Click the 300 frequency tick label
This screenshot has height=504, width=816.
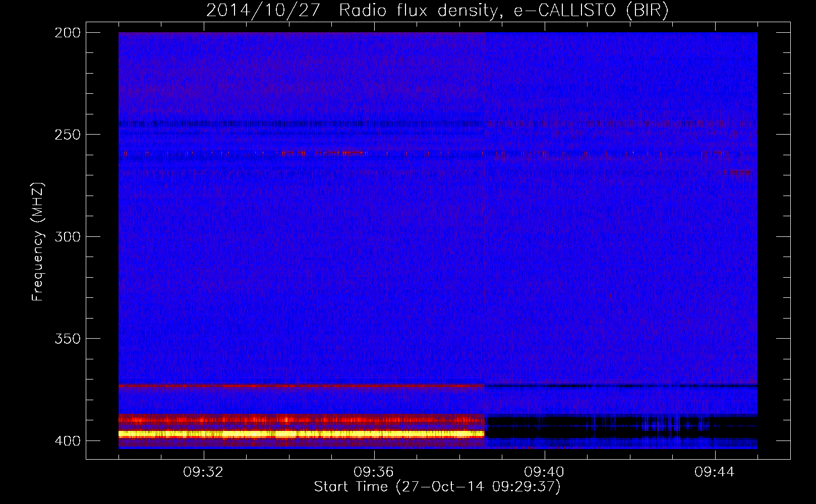tap(68, 236)
